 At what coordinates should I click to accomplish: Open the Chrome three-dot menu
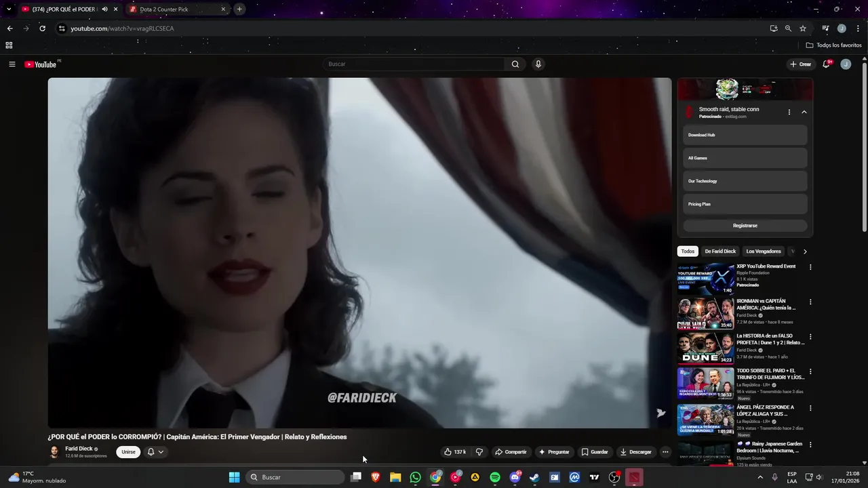[858, 28]
